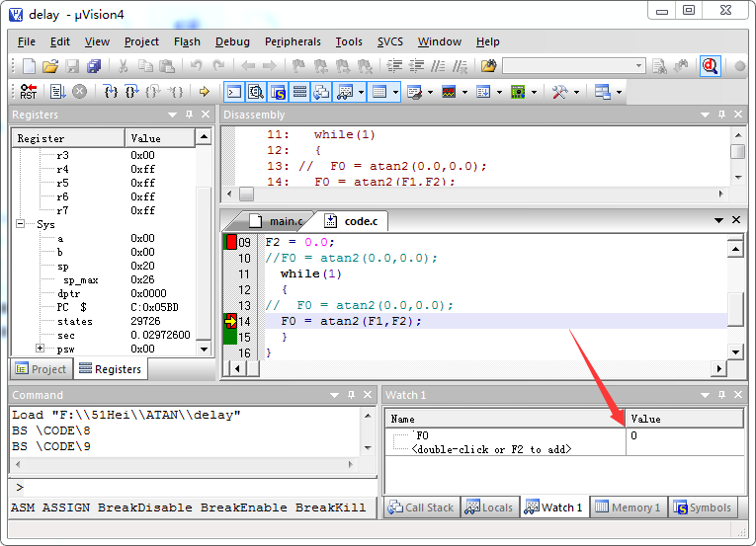Open the Debug menu
Image resolution: width=756 pixels, height=546 pixels.
232,41
